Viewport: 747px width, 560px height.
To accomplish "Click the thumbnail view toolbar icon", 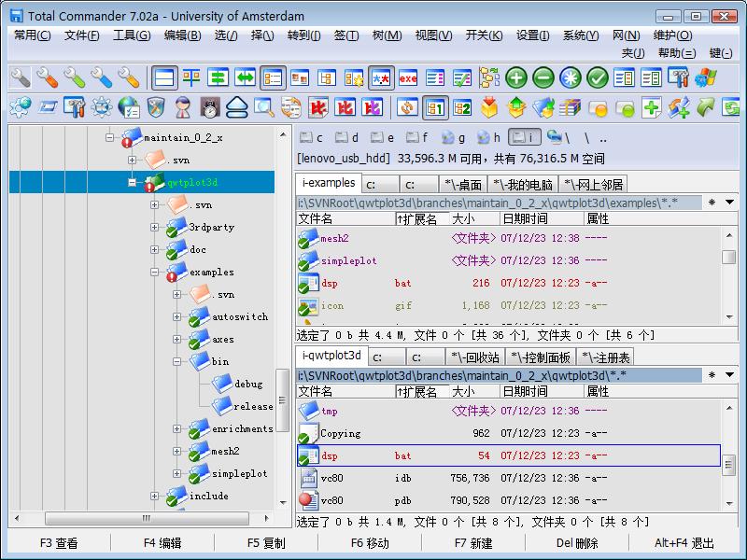I will [300, 78].
